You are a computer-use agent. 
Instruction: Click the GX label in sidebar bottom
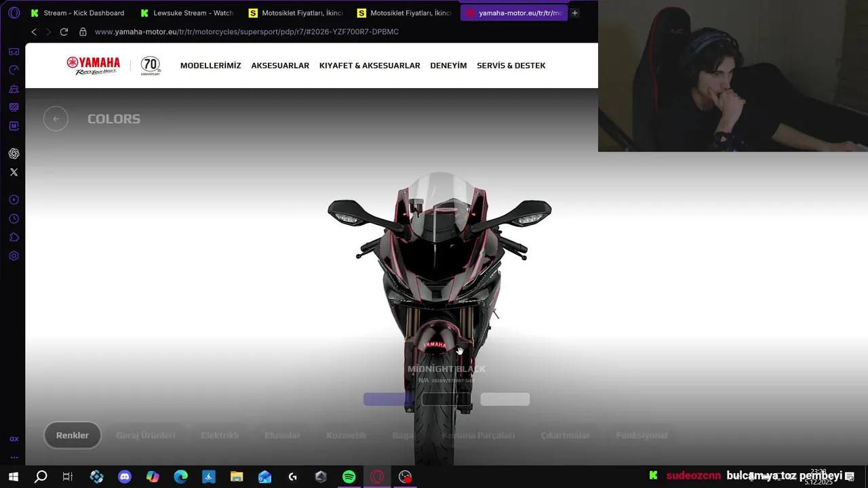(x=14, y=439)
